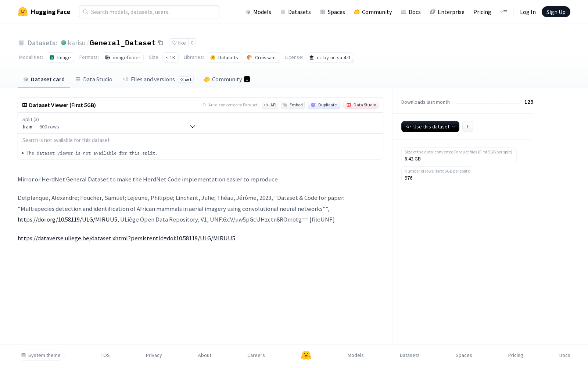Click the Hugging Face logo emoji
This screenshot has height=368, width=588.
click(23, 12)
